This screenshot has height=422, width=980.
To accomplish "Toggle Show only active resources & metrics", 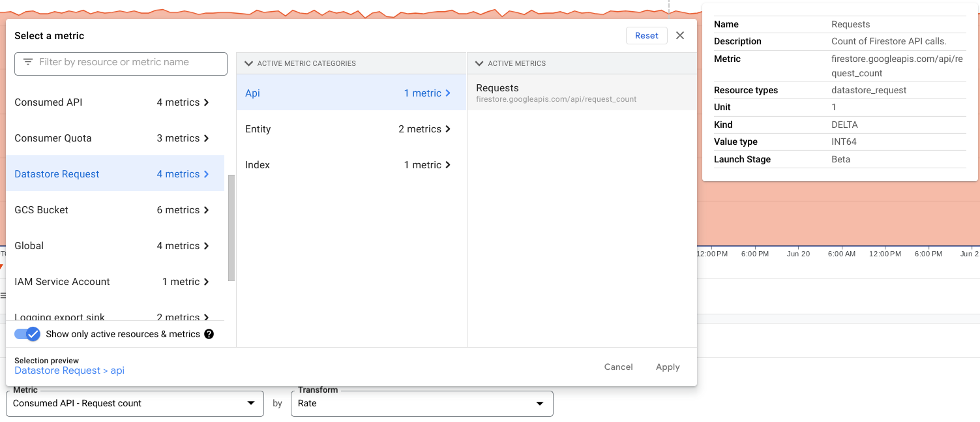I will (27, 334).
